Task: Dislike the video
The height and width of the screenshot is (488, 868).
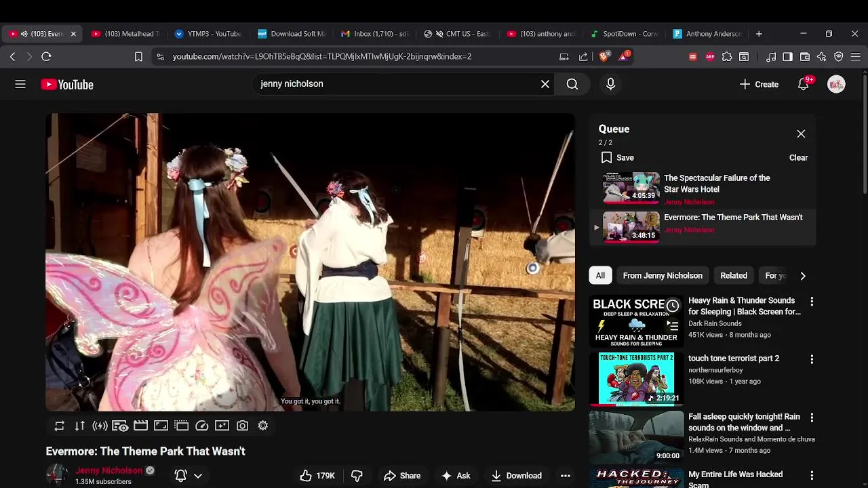Action: pos(357,476)
